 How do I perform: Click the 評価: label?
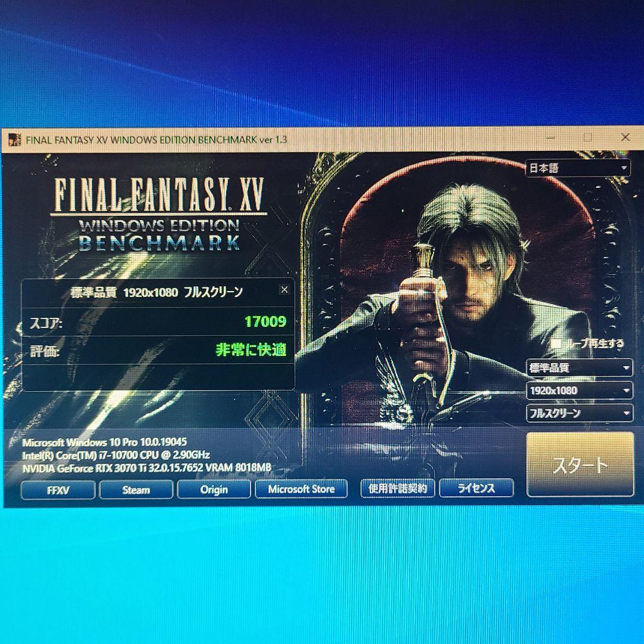(45, 352)
